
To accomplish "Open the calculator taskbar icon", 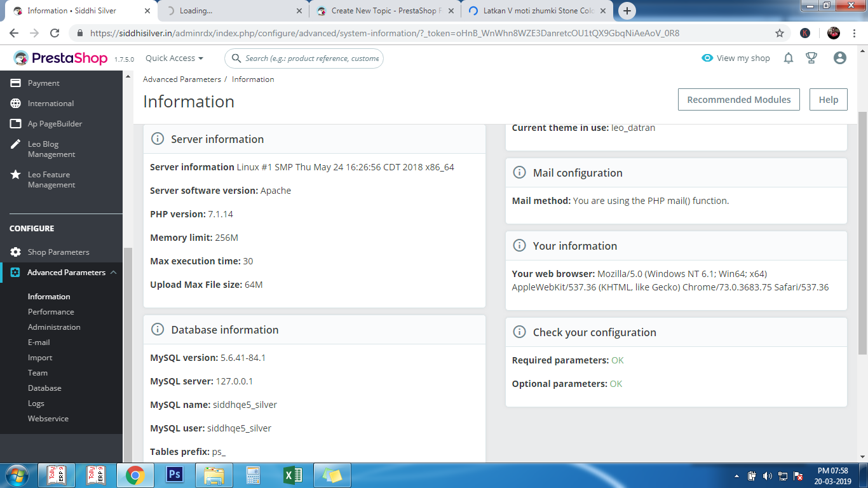I will pyautogui.click(x=253, y=475).
